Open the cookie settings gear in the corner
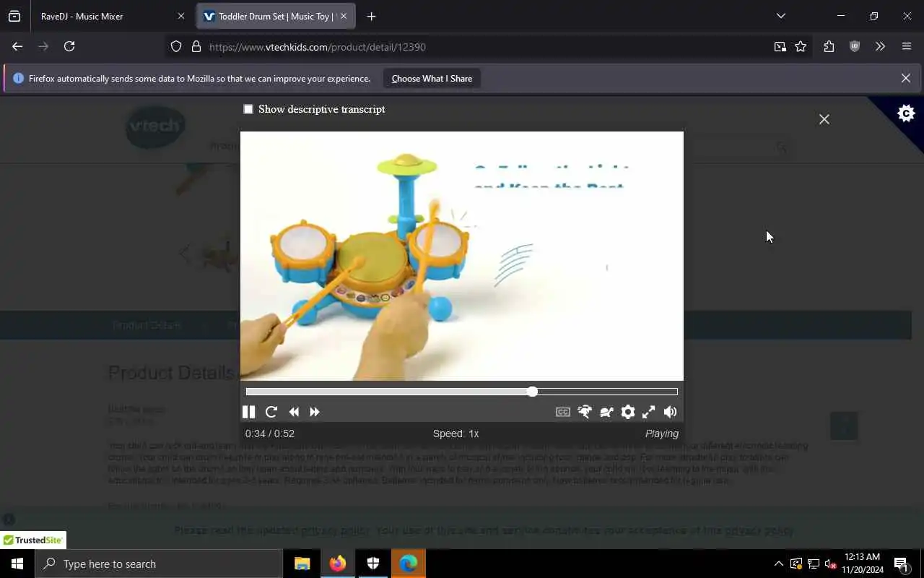Image resolution: width=924 pixels, height=578 pixels. pos(906,113)
